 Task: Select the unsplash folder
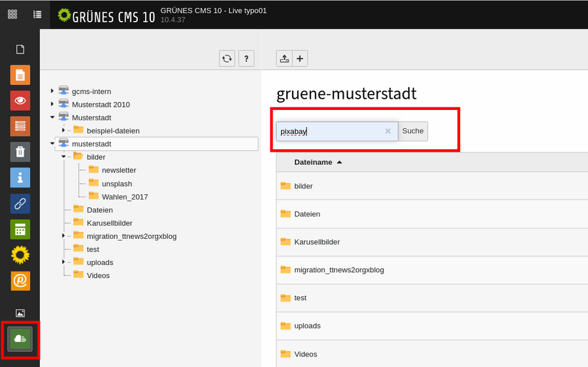(117, 184)
